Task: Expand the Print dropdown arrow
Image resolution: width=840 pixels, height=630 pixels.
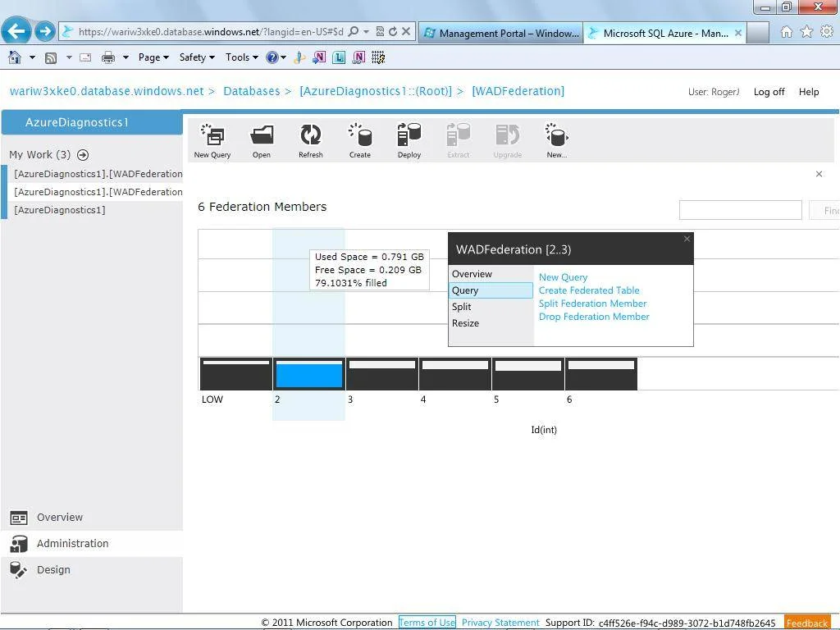Action: 126,57
